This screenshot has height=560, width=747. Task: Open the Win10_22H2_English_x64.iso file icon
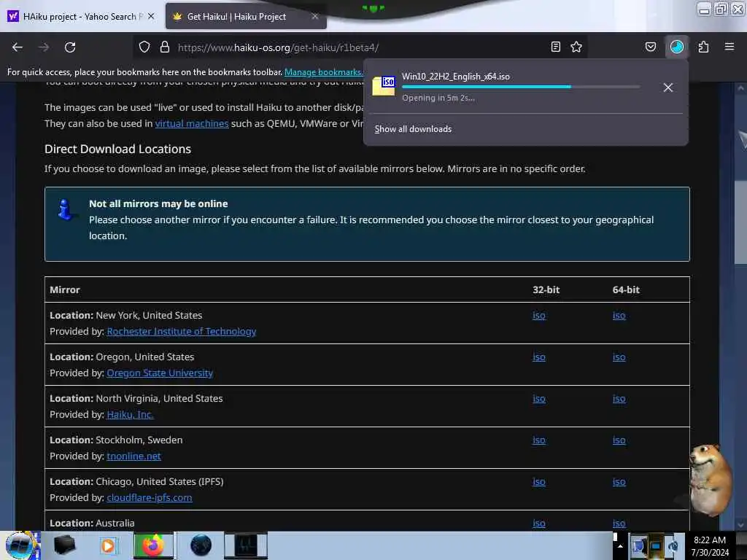[384, 86]
